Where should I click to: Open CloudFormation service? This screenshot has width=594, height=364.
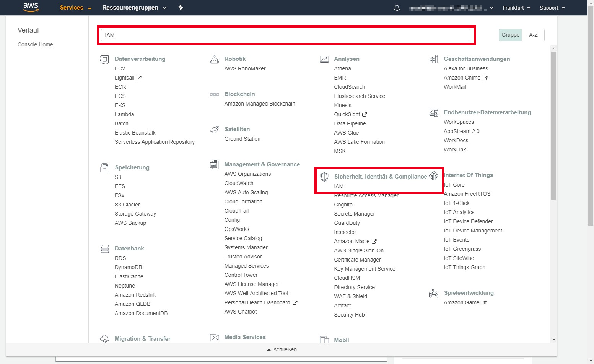[x=243, y=201]
